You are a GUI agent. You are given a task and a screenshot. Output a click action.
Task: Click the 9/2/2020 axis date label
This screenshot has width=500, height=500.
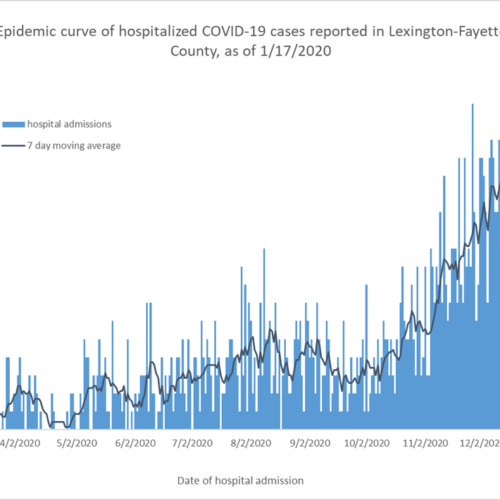click(310, 443)
